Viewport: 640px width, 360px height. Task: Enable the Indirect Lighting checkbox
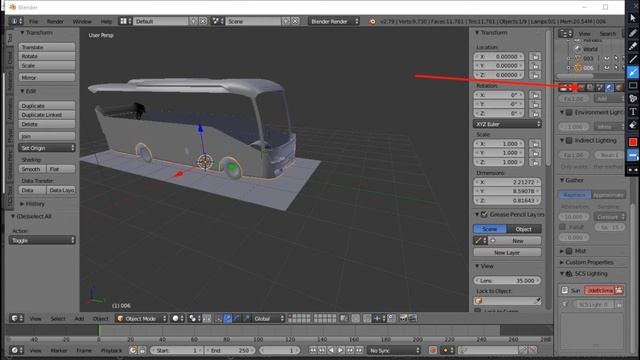[569, 140]
